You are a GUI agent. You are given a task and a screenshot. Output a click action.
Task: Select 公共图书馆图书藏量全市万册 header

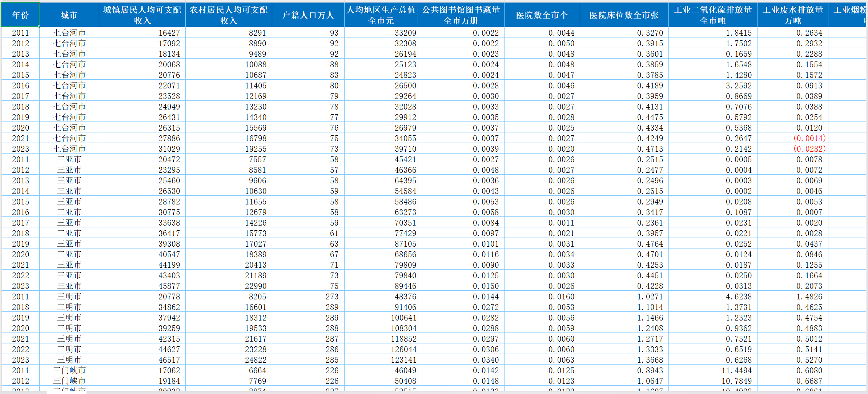[461, 15]
